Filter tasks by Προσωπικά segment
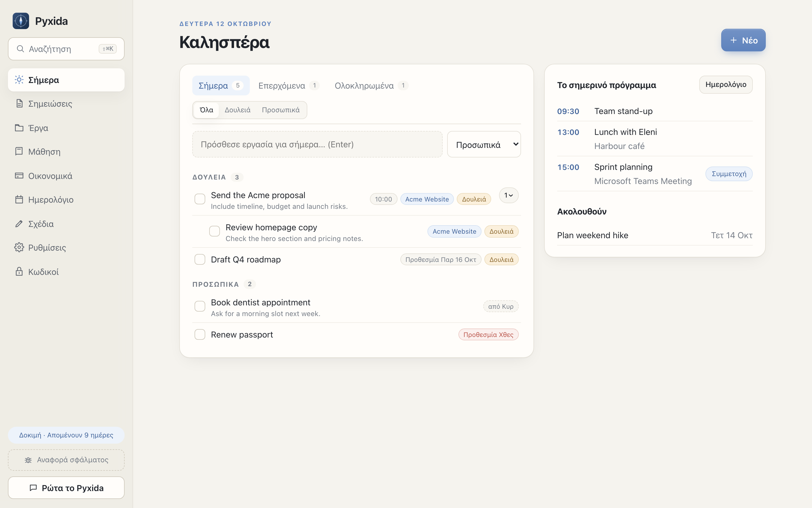 tap(281, 110)
